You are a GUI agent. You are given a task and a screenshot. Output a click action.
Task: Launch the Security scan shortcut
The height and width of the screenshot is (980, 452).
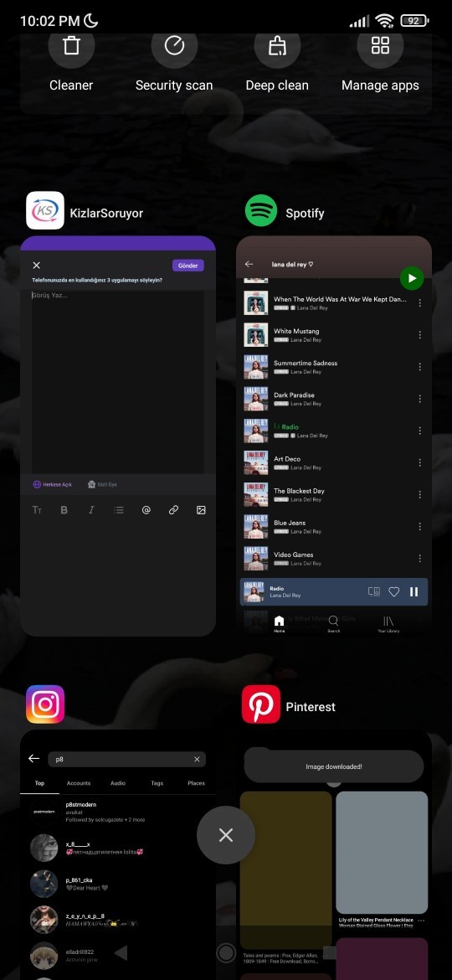174,61
